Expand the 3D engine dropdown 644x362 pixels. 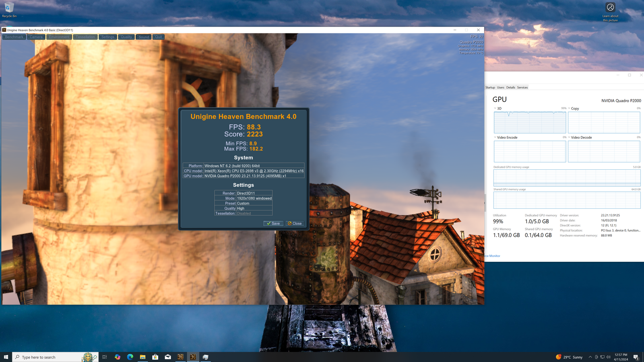[x=495, y=108]
